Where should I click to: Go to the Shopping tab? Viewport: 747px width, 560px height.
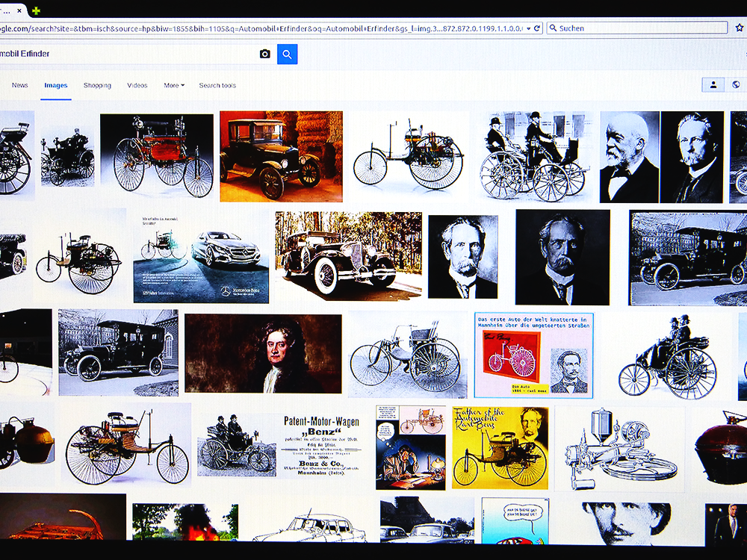(97, 85)
